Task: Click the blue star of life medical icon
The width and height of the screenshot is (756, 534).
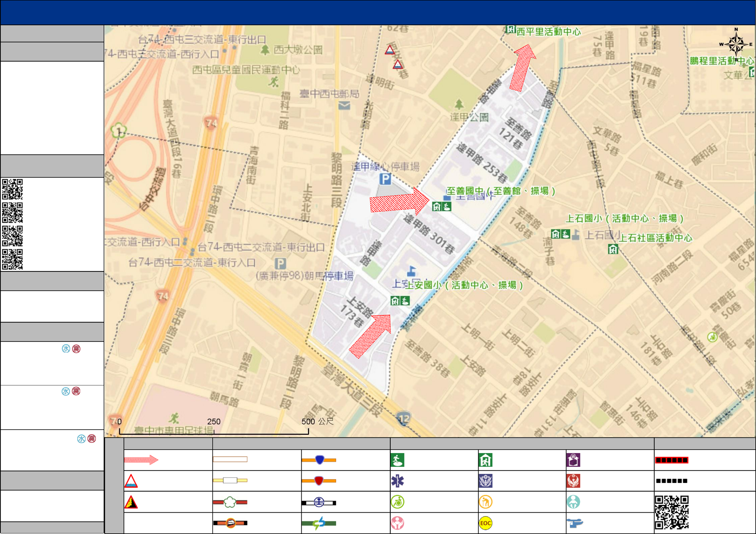Action: click(397, 481)
